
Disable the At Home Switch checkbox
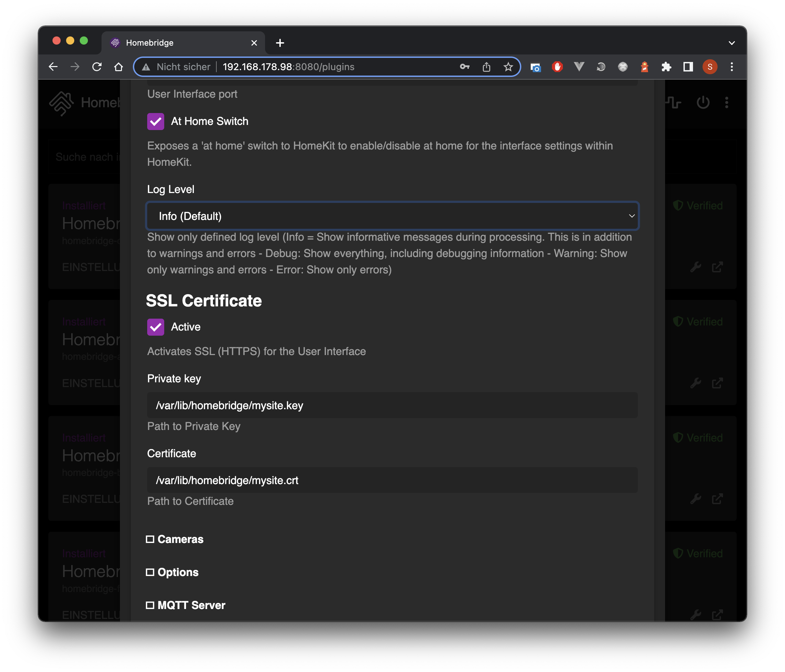coord(155,121)
